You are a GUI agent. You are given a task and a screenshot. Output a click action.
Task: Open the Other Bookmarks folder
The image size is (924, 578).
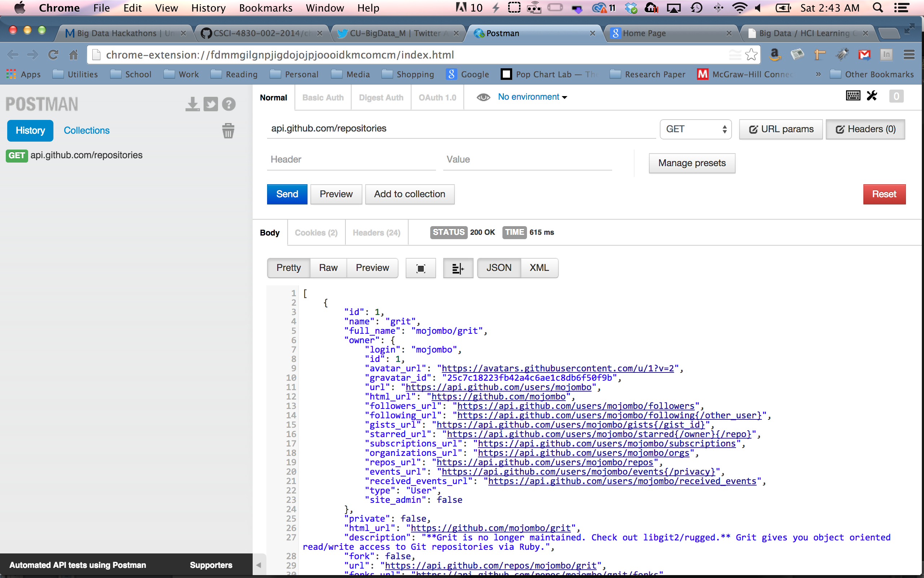[872, 74]
